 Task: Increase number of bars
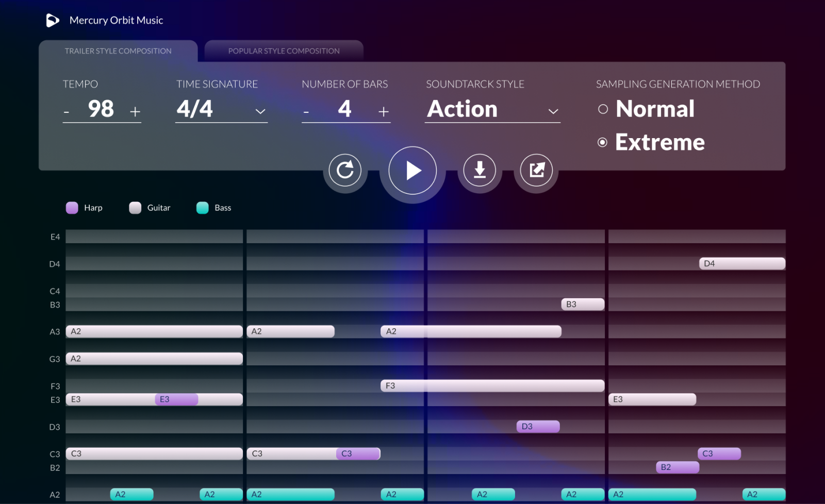(x=384, y=111)
